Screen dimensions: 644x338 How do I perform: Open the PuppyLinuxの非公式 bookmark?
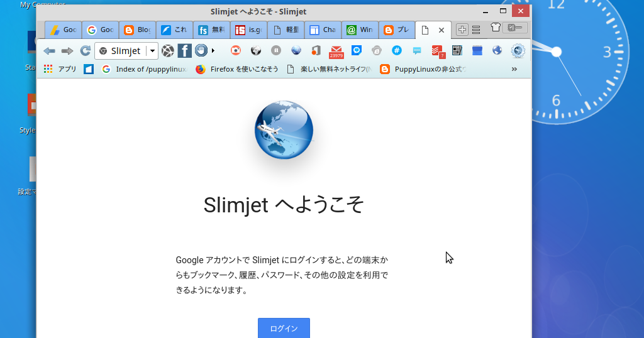pyautogui.click(x=423, y=69)
